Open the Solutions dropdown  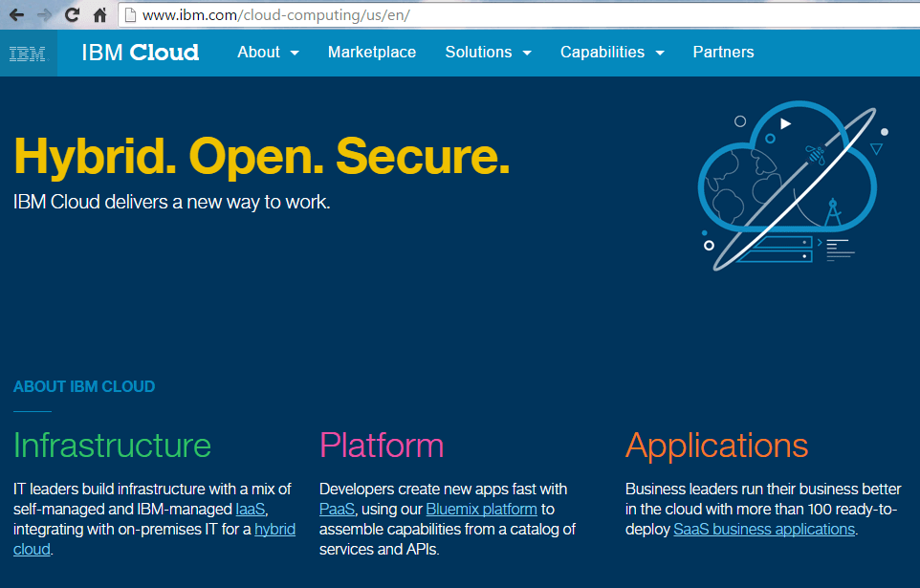tap(487, 53)
